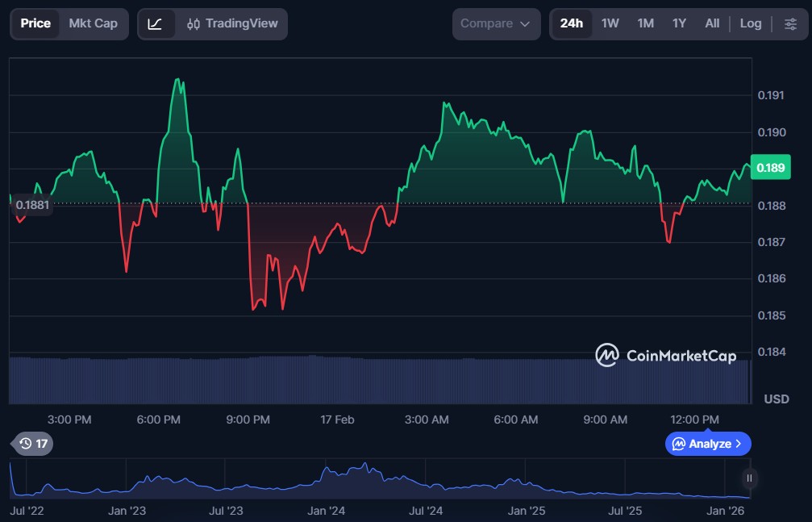The height and width of the screenshot is (522, 812).
Task: Click the history clock badge showing 17
Action: [34, 443]
